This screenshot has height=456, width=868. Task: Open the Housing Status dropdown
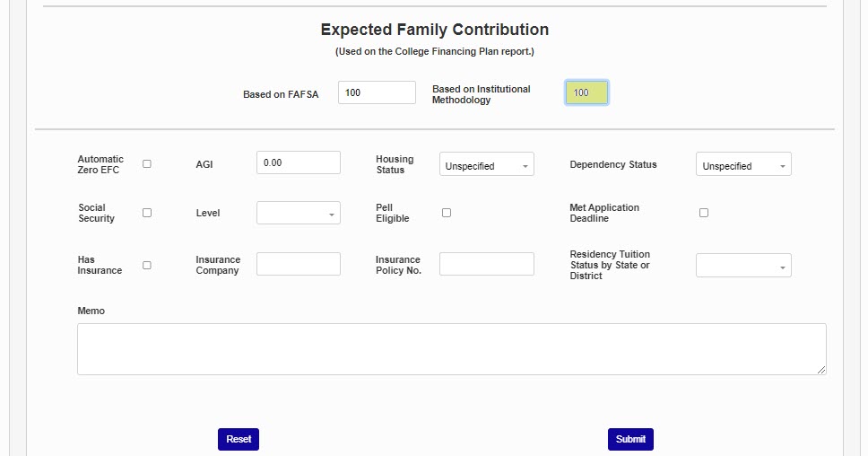[x=486, y=165]
